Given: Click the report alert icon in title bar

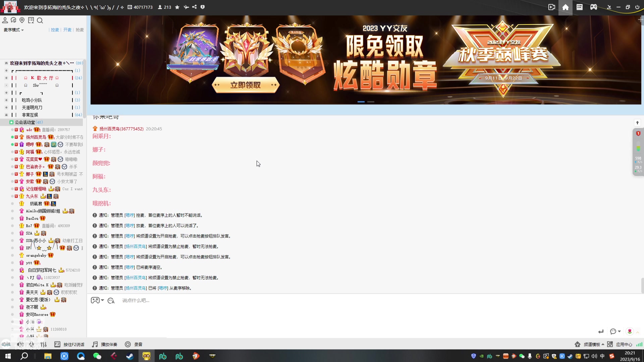Looking at the screenshot, I should pos(203,7).
